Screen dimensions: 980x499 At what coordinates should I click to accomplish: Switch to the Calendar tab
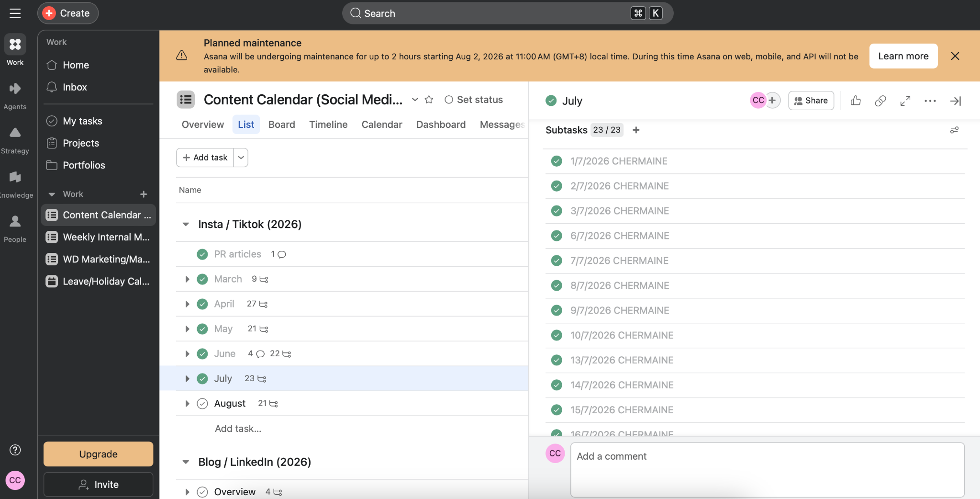(382, 125)
